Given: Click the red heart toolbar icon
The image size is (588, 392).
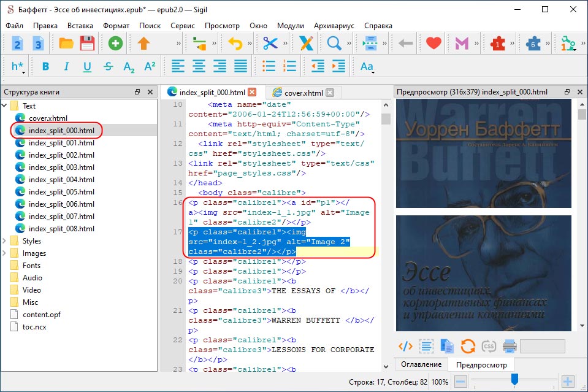Looking at the screenshot, I should click(433, 44).
